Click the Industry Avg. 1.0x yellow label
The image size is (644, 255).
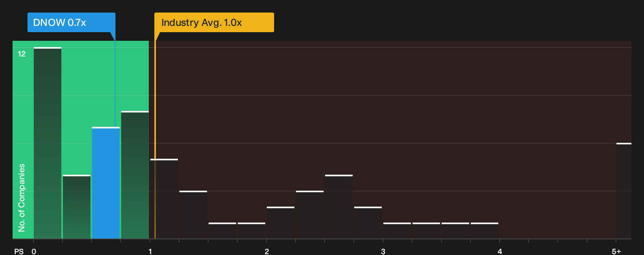[214, 22]
